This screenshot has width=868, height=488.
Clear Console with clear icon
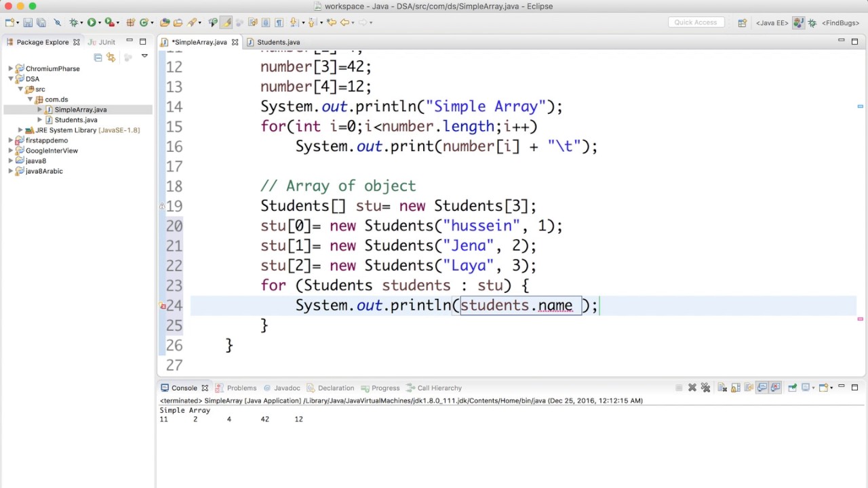pyautogui.click(x=722, y=388)
